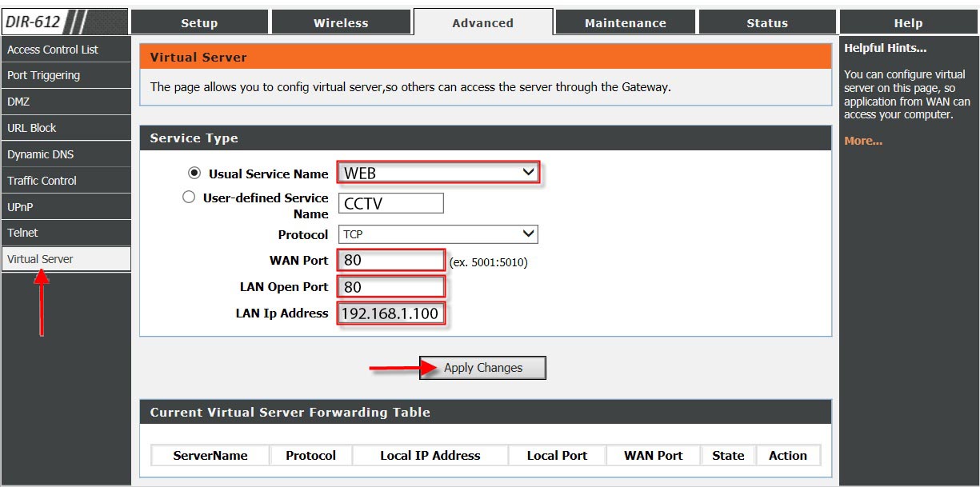Switch to the Setup tab
The height and width of the screenshot is (487, 980).
click(199, 23)
